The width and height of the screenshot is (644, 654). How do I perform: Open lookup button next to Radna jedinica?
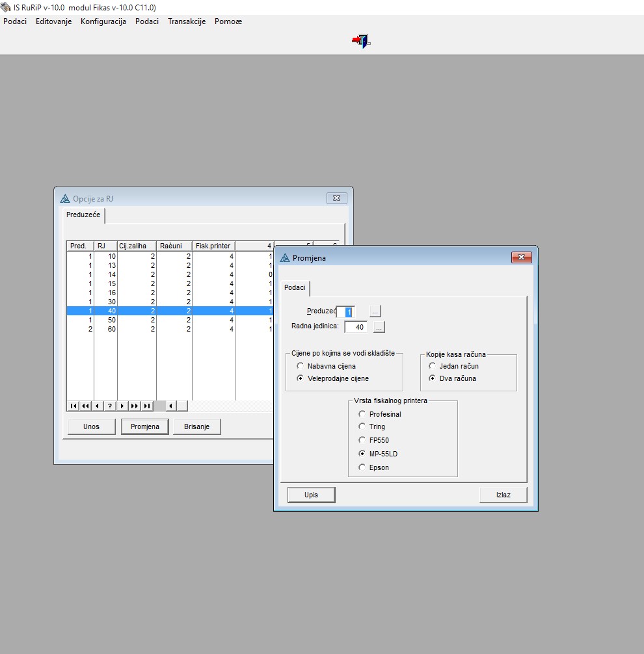click(379, 327)
